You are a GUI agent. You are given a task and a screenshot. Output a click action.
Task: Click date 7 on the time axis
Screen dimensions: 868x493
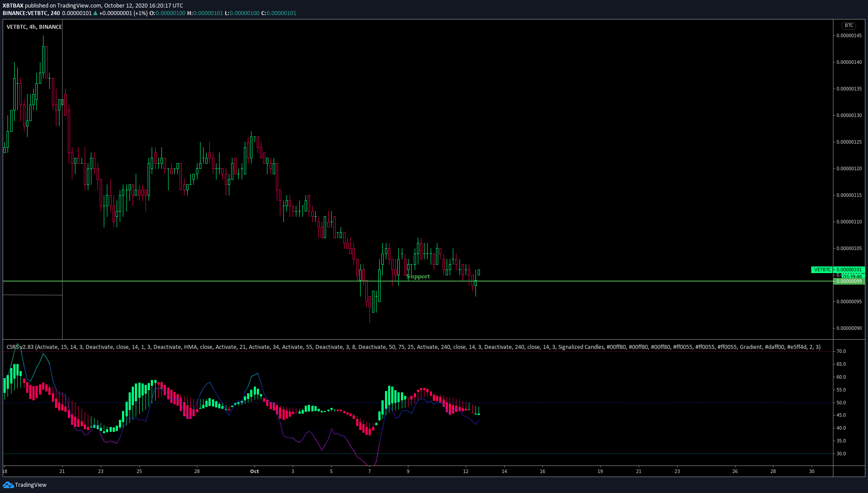369,471
